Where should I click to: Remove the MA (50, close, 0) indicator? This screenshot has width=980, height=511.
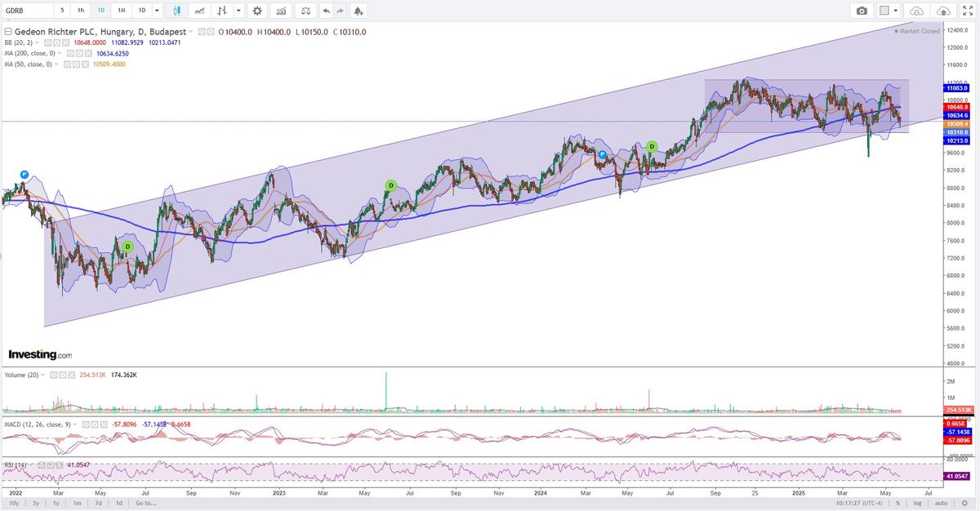(x=85, y=64)
